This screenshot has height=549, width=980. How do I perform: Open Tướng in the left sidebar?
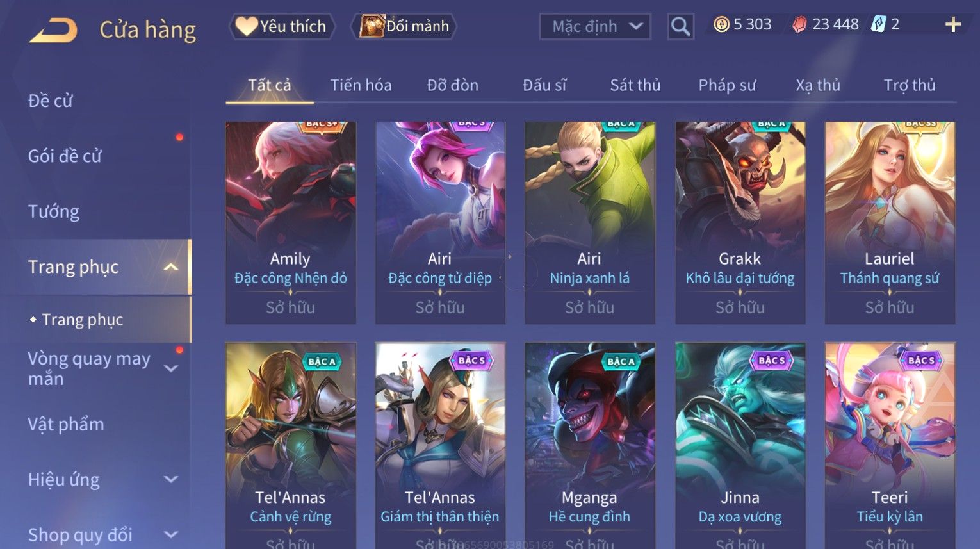54,211
